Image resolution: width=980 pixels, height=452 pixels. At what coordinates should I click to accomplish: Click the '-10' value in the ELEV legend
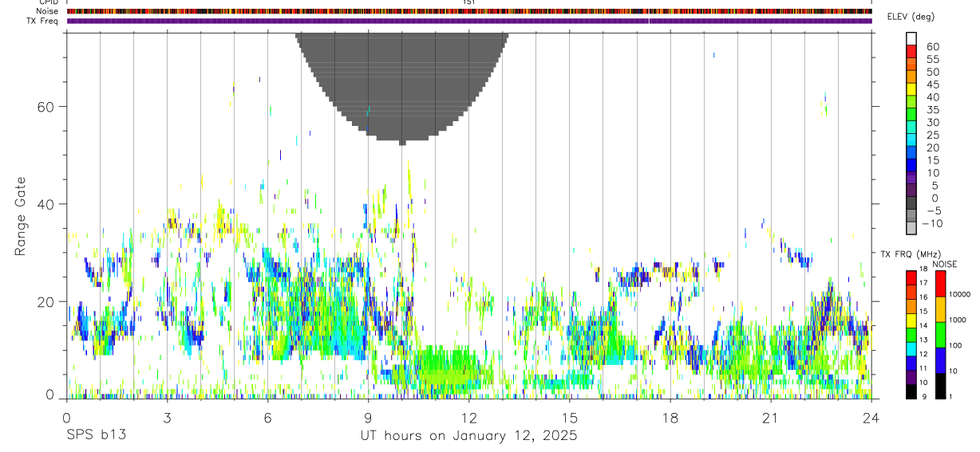coord(931,223)
